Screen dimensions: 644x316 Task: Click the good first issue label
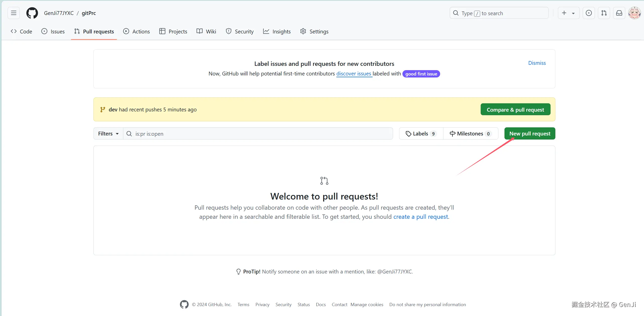click(x=421, y=74)
